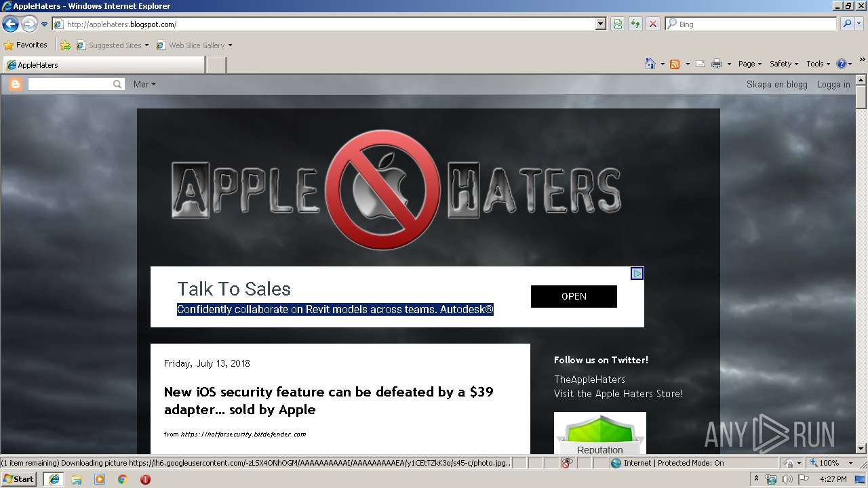Image resolution: width=868 pixels, height=488 pixels.
Task: Open the Favorites center
Action: 26,45
